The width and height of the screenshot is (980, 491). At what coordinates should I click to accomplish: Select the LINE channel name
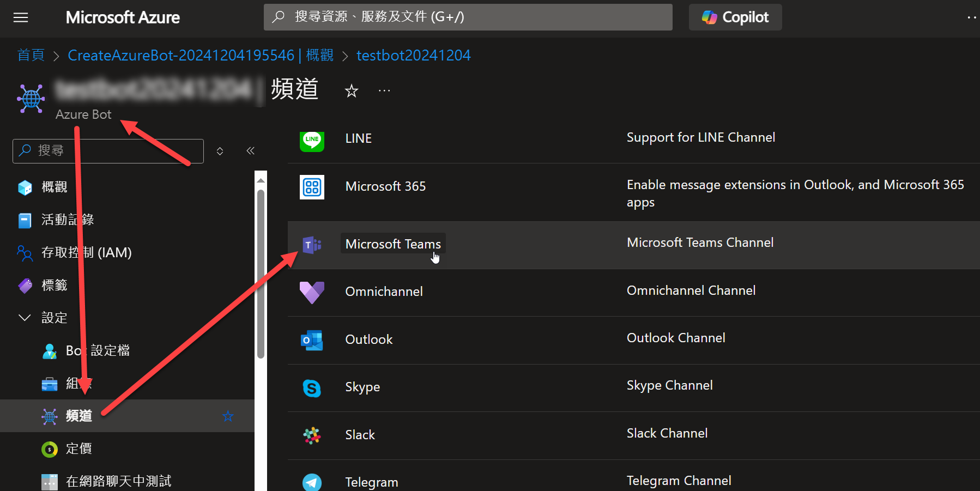pos(359,138)
